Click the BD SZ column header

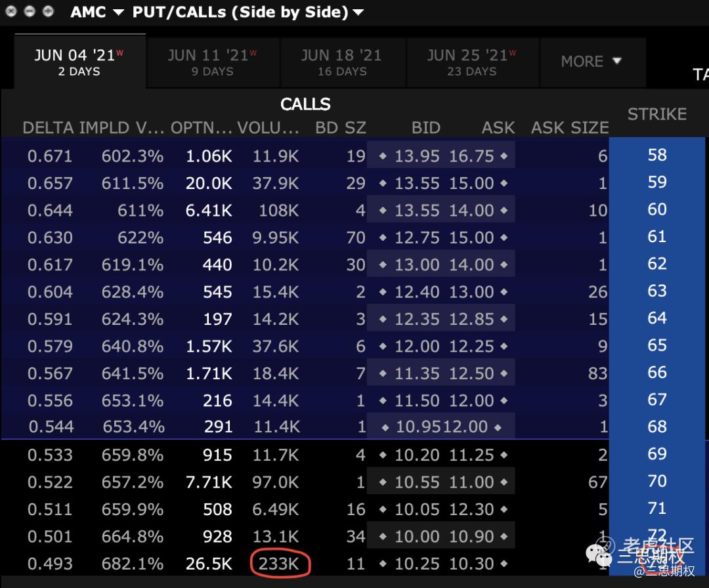tap(341, 127)
